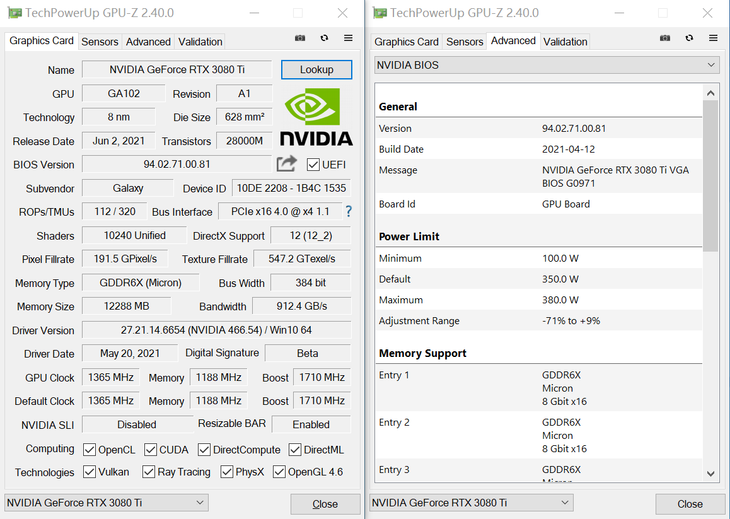Screen dimensions: 730x519
Task: Click Subvendor field showing Galaxy
Action: coord(128,188)
